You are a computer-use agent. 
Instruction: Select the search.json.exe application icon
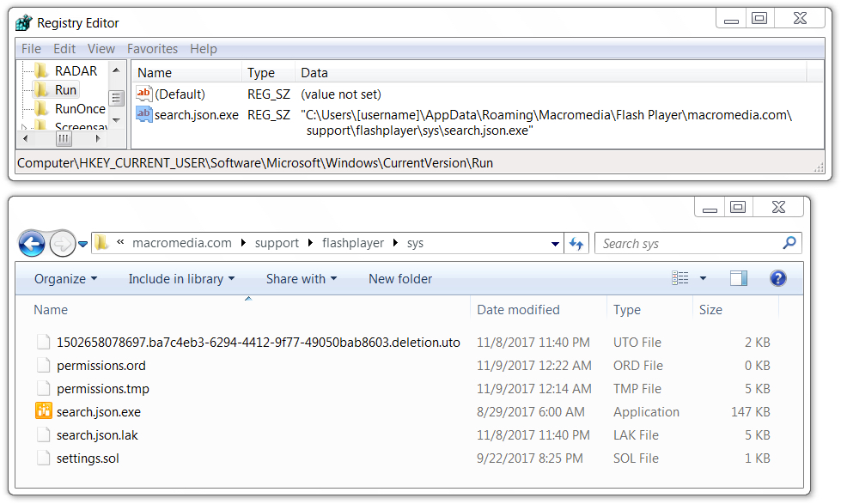44,411
